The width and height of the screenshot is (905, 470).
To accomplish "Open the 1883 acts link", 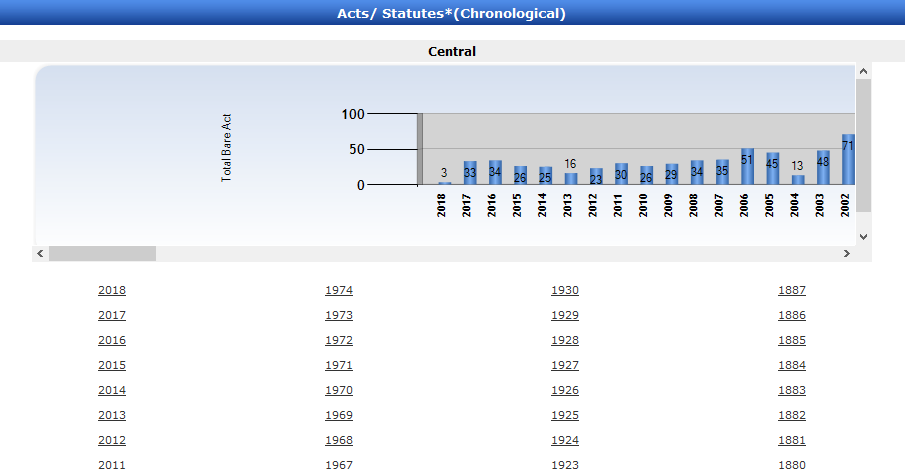I will [792, 391].
